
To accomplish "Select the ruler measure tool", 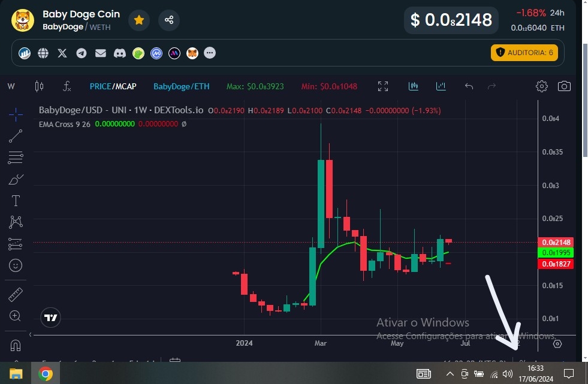I will tap(16, 295).
